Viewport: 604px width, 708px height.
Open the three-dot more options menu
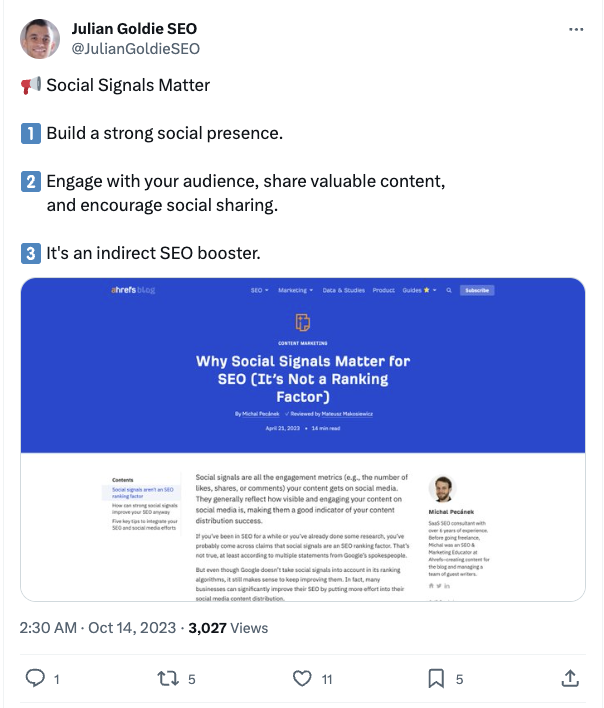point(576,30)
